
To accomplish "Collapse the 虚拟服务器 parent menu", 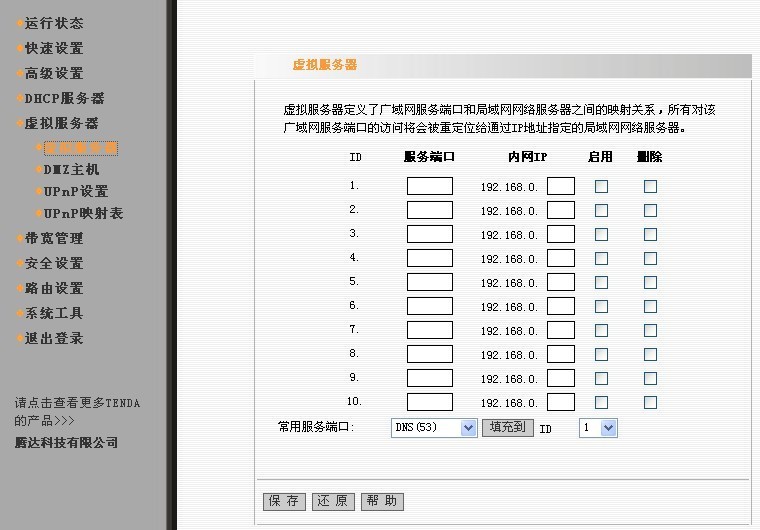I will [x=62, y=123].
